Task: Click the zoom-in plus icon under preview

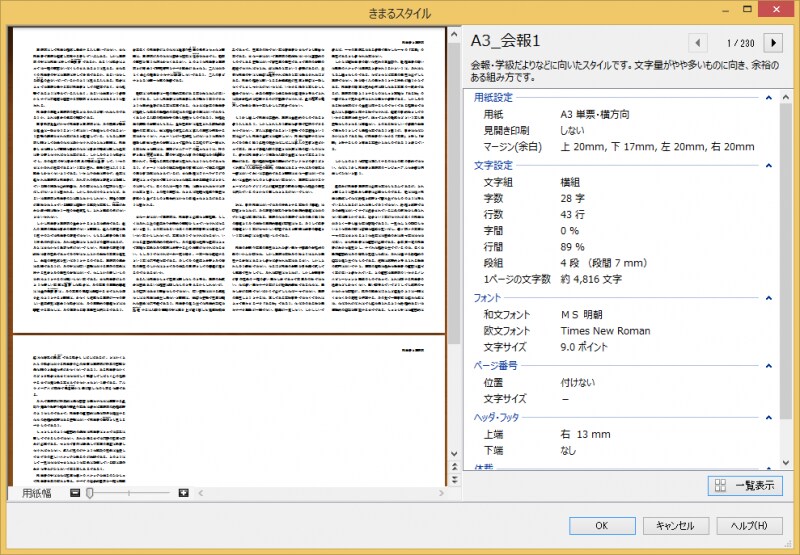Action: click(x=183, y=493)
